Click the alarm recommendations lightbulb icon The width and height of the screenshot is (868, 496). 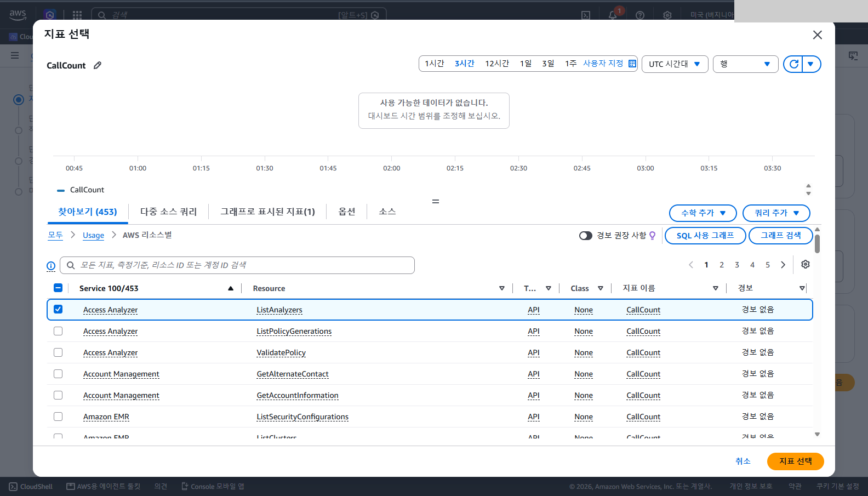[x=652, y=236]
